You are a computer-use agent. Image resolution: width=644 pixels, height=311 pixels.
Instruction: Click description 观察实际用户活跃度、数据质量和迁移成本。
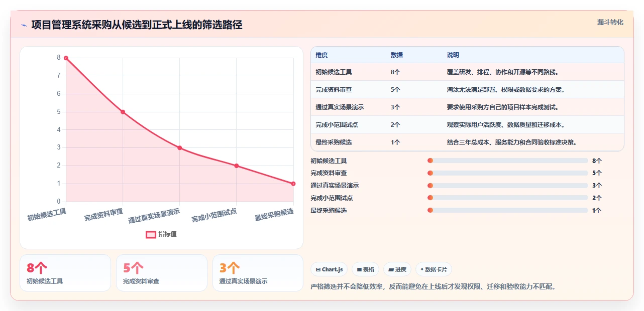click(506, 125)
